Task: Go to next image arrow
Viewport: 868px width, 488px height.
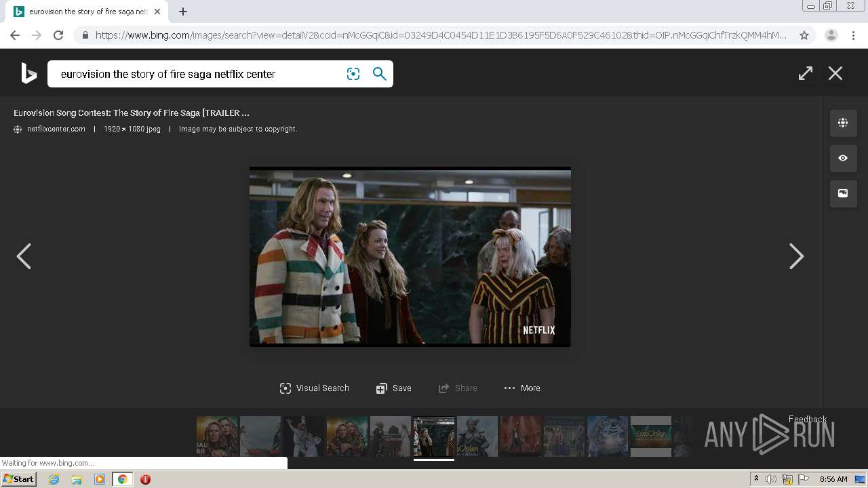Action: tap(797, 256)
